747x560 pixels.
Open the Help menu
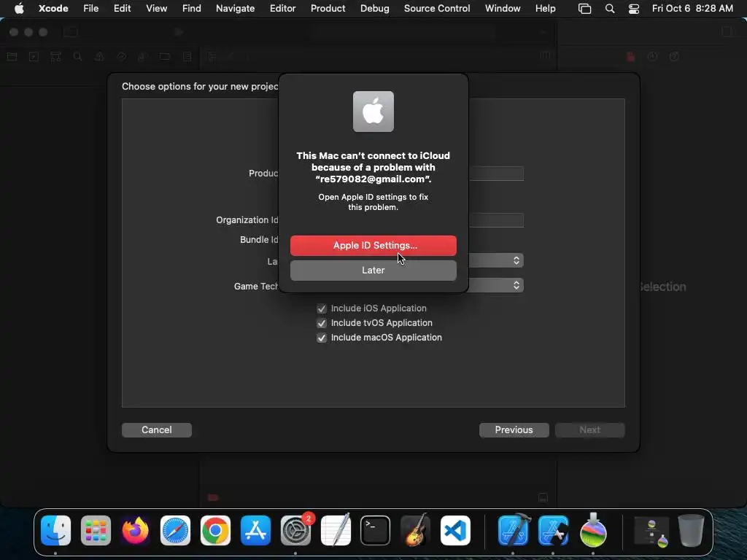[x=545, y=8]
